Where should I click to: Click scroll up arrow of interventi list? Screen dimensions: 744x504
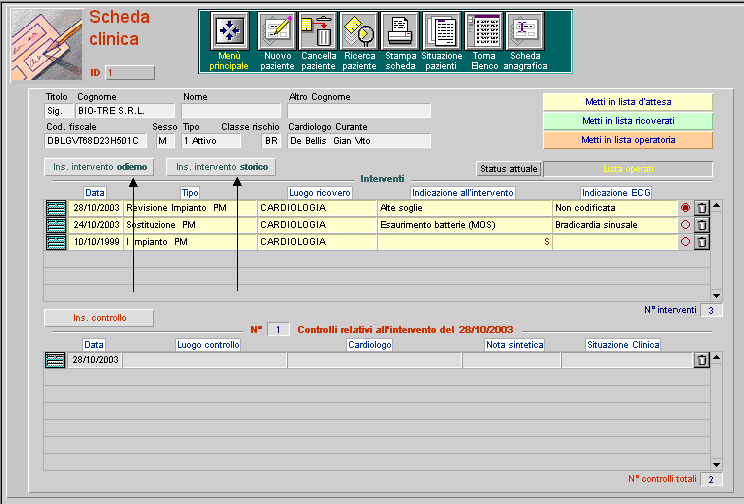pyautogui.click(x=716, y=205)
